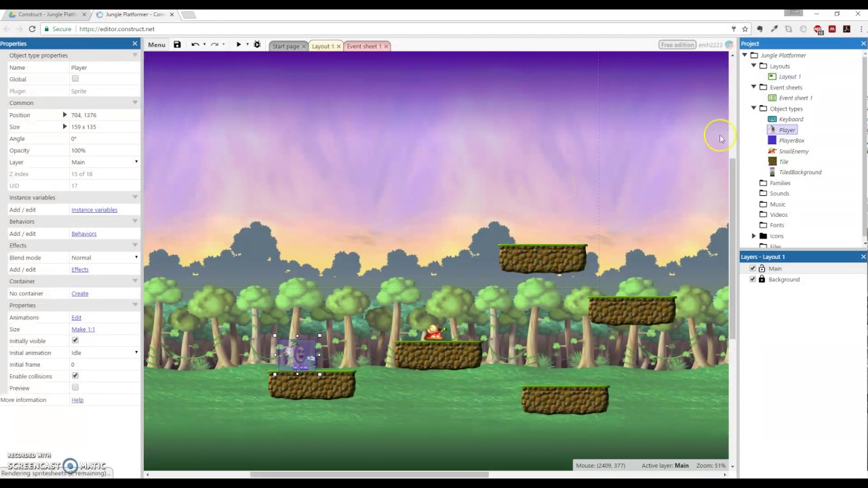
Task: Close the Layers panel
Action: (863, 257)
